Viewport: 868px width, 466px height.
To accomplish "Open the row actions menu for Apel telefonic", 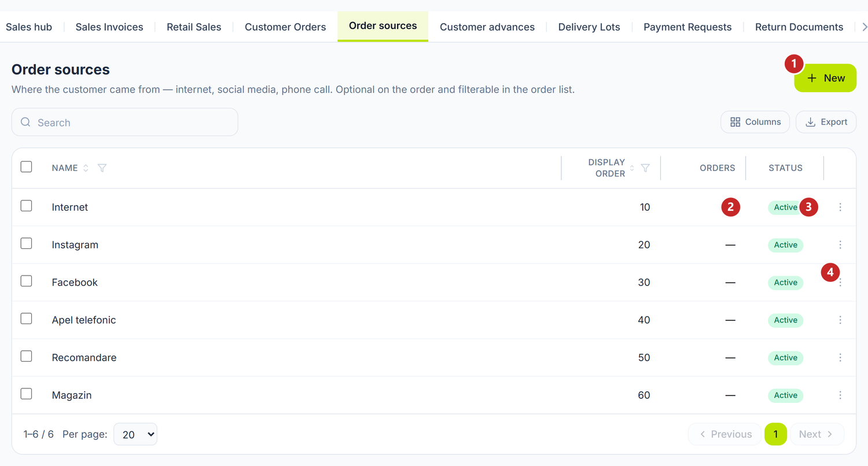I will coord(840,320).
